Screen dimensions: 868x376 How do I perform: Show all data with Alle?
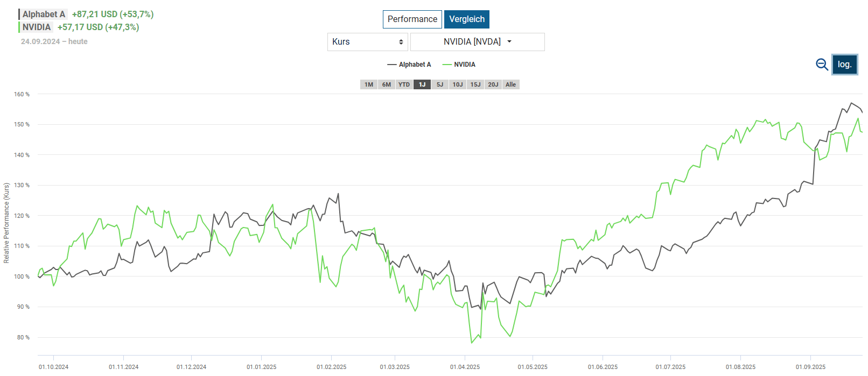point(511,84)
